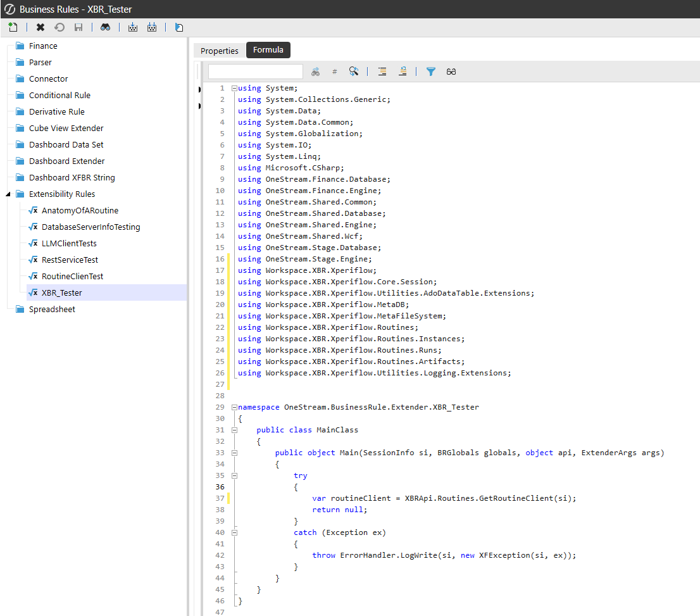The width and height of the screenshot is (700, 616).
Task: Select the Formula tab
Action: point(268,50)
